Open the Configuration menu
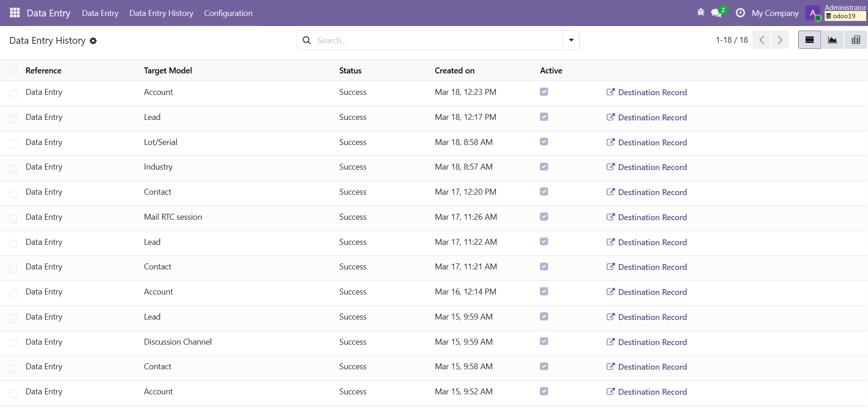 (228, 13)
